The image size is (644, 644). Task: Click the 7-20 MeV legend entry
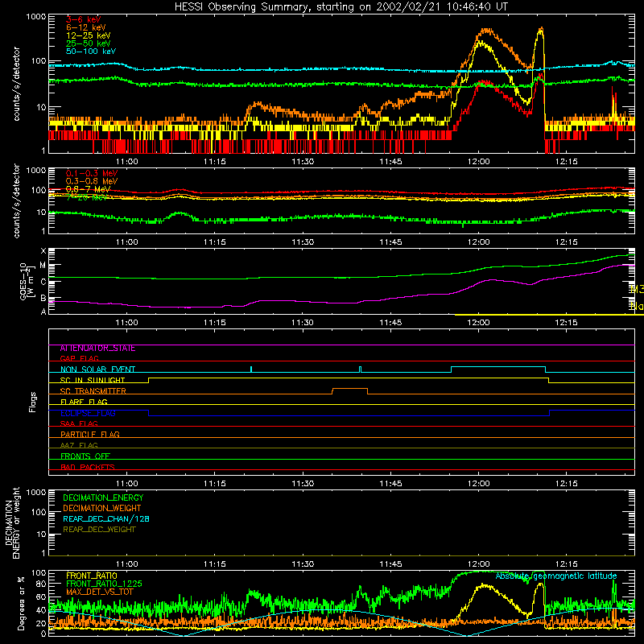coord(86,197)
